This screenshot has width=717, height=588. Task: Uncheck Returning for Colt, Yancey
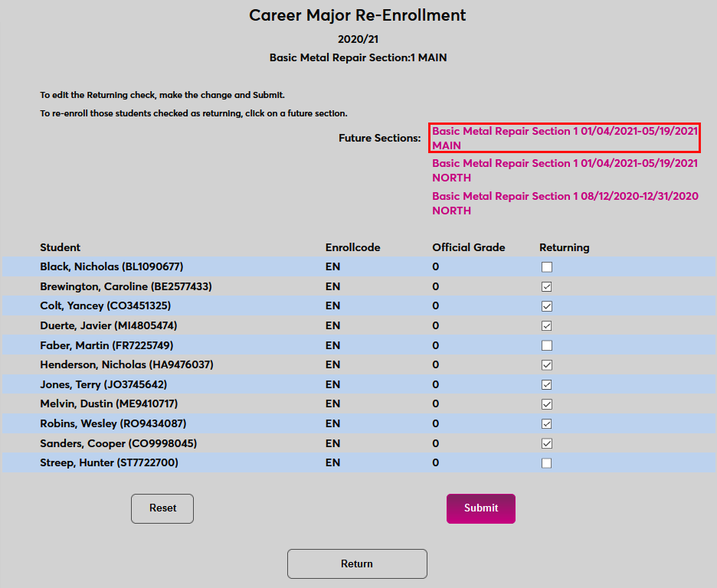tap(546, 306)
